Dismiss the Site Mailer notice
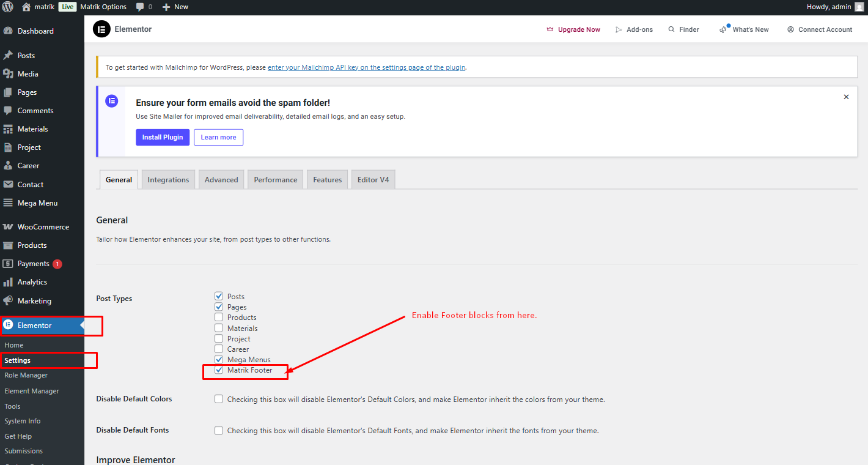The height and width of the screenshot is (465, 868). pyautogui.click(x=846, y=97)
